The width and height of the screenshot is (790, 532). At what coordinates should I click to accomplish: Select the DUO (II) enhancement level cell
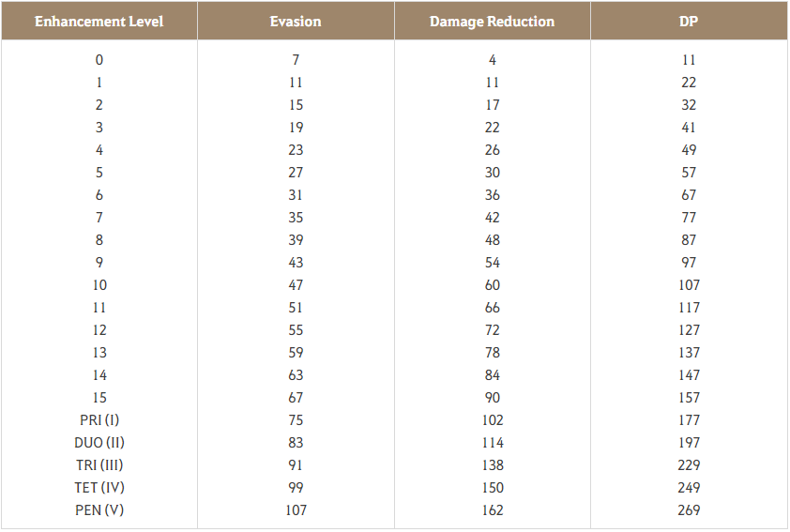(x=99, y=442)
